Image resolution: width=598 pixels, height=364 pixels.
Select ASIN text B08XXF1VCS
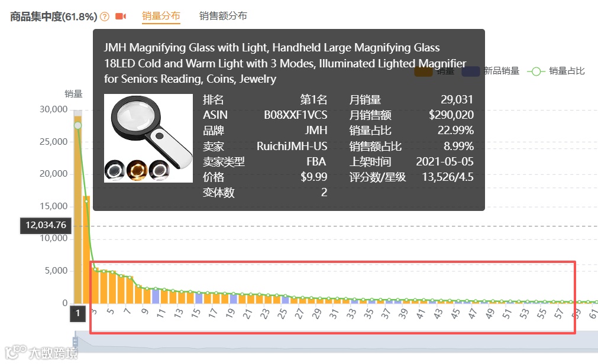[x=296, y=115]
